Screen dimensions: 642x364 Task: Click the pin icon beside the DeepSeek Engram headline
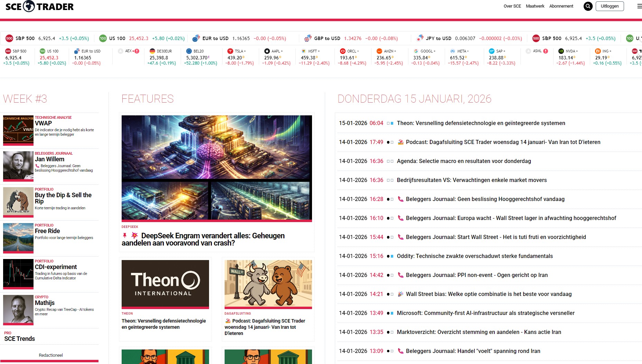(x=125, y=236)
